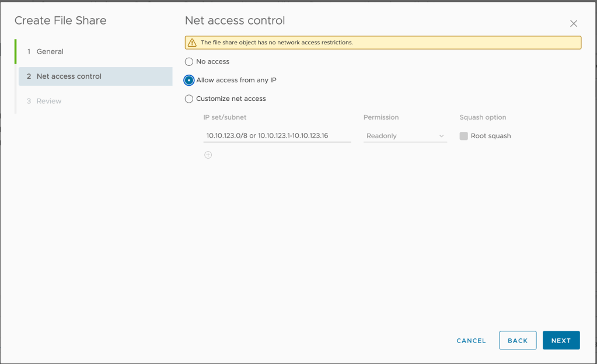Click the Squash option column header
597x364 pixels.
click(x=483, y=117)
